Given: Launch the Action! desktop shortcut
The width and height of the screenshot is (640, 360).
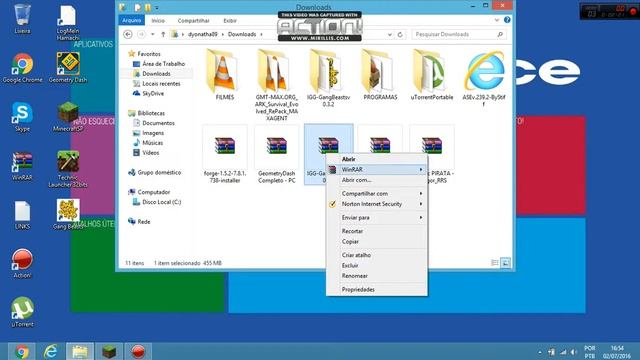Looking at the screenshot, I should pos(22,264).
